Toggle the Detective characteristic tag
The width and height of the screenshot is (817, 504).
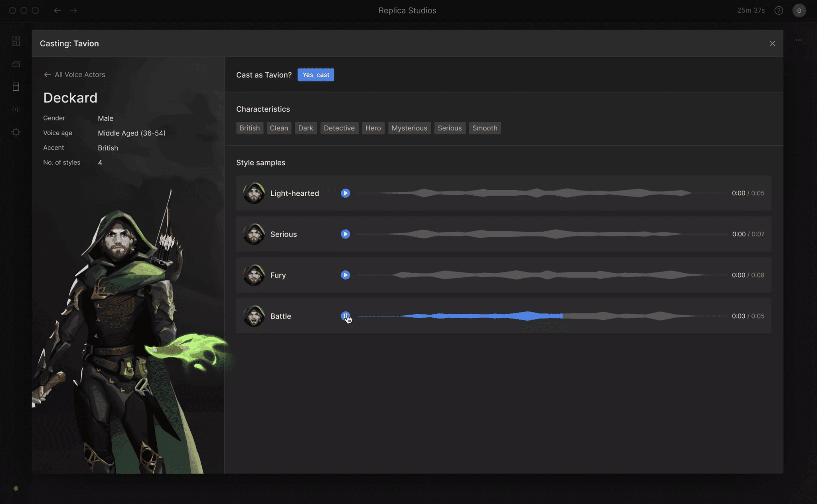click(x=339, y=128)
